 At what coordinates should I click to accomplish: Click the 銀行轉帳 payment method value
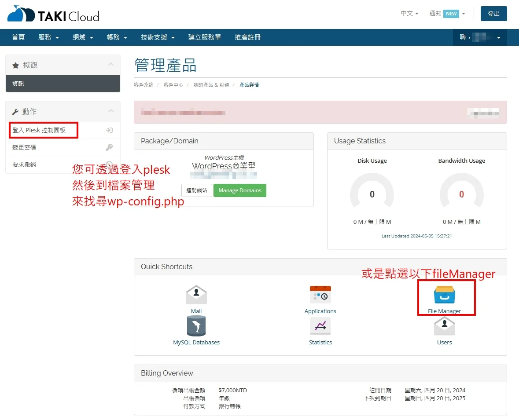click(x=229, y=406)
